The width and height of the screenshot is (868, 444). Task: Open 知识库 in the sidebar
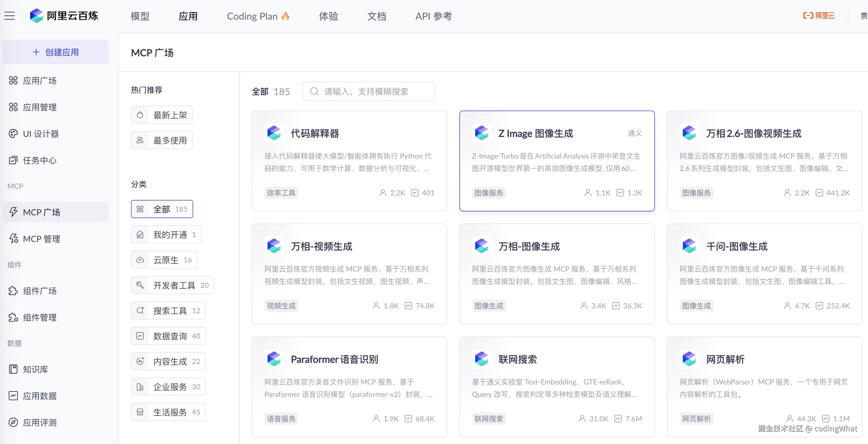[35, 369]
